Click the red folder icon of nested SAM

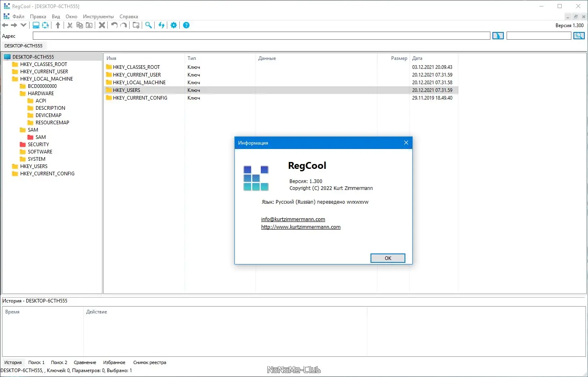pos(30,137)
